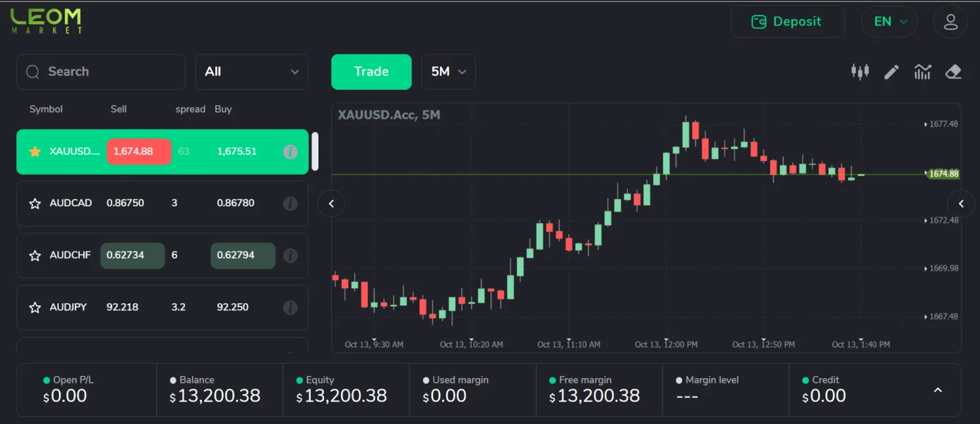Open the 5M timeframe dropdown
Image resolution: width=980 pixels, height=424 pixels.
(448, 72)
